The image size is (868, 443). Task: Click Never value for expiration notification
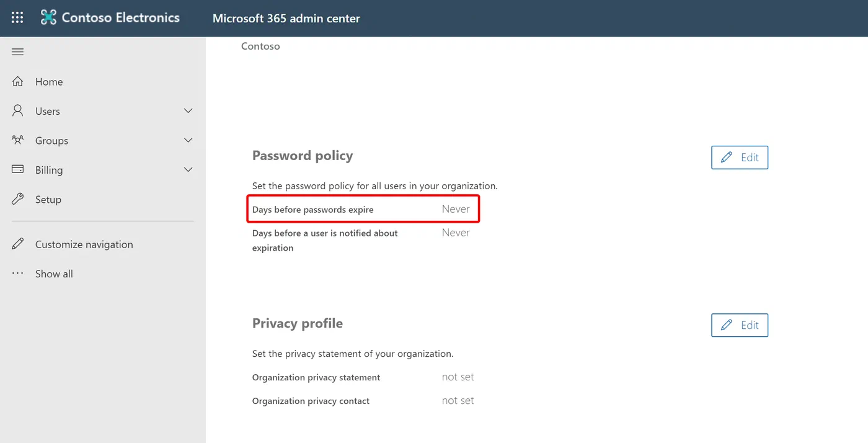[x=456, y=233]
